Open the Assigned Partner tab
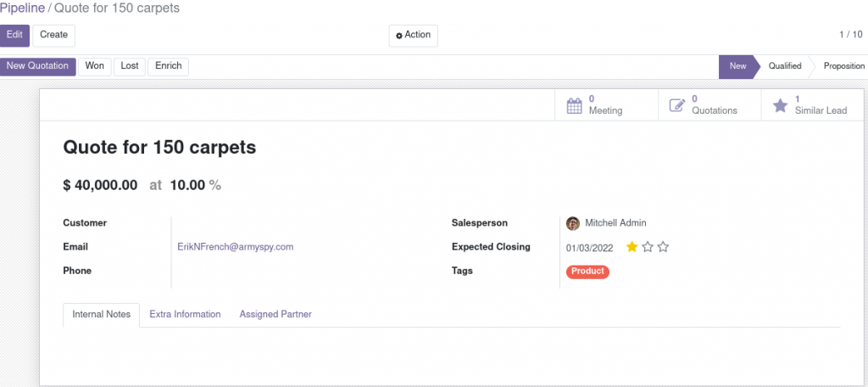The width and height of the screenshot is (868, 387). pyautogui.click(x=275, y=314)
